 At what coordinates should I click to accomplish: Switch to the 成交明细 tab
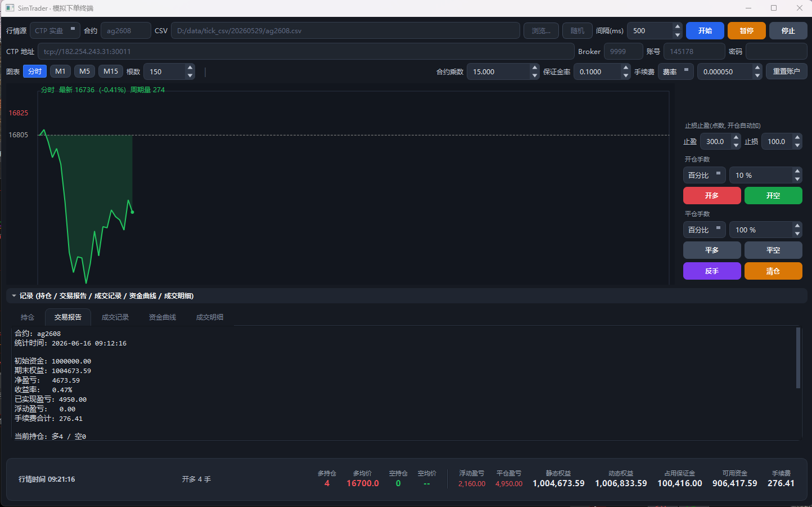coord(210,317)
